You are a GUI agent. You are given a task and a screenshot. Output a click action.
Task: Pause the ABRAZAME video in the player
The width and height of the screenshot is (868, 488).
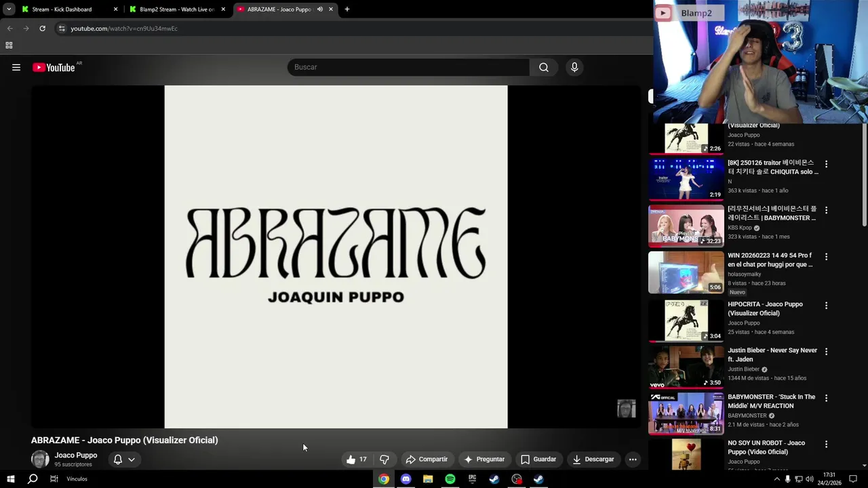coord(336,257)
